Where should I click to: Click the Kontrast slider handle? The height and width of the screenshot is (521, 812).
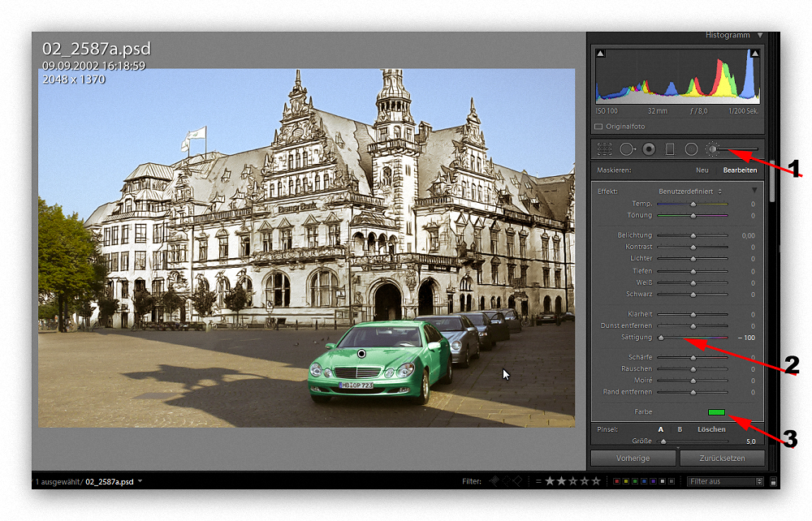693,248
